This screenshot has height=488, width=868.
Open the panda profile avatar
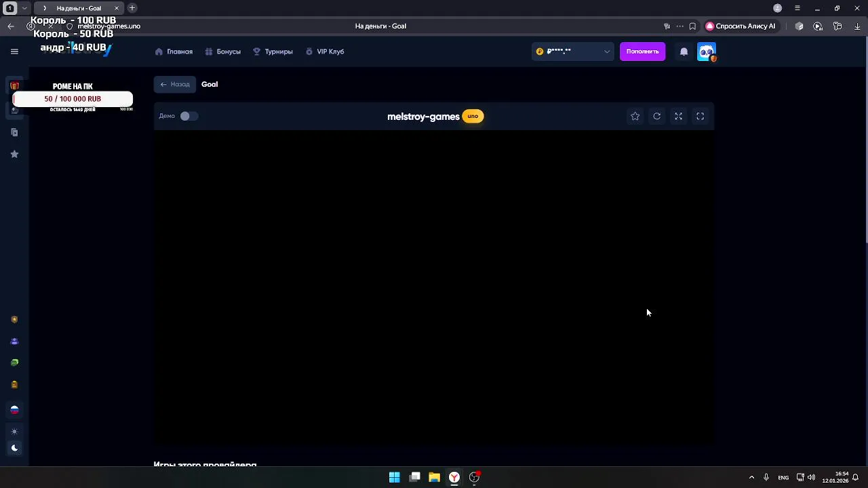click(707, 52)
